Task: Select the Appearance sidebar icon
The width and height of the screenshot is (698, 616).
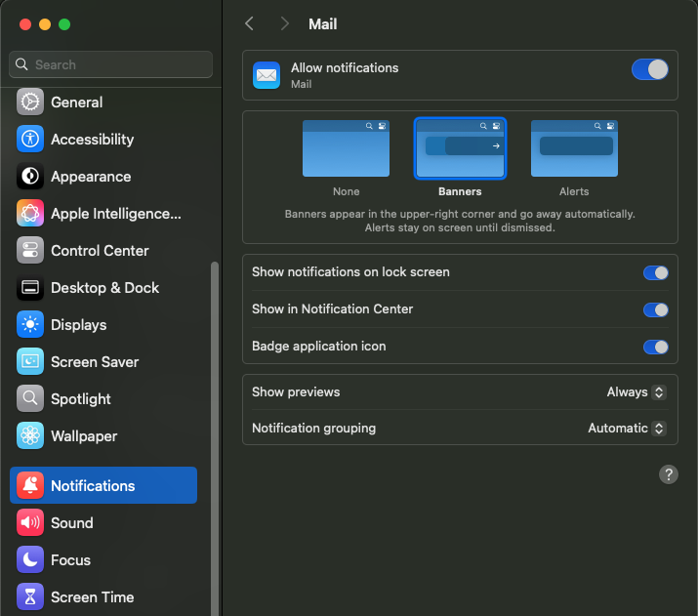Action: coord(30,177)
